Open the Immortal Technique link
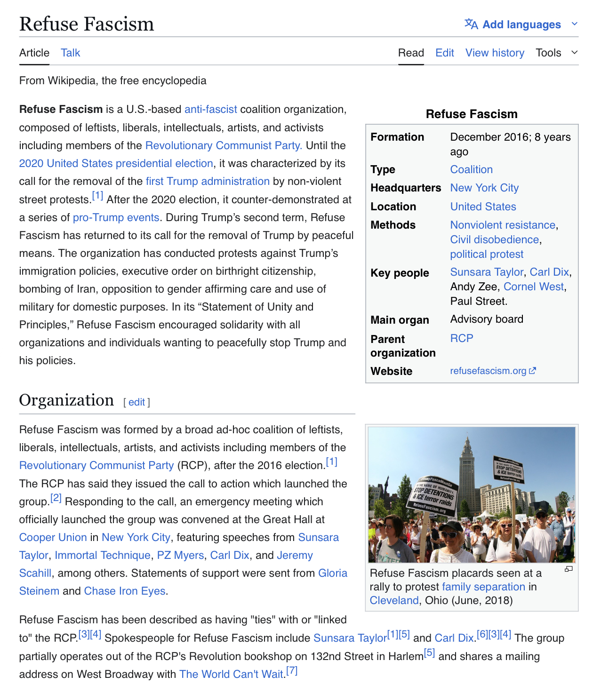 point(103,555)
